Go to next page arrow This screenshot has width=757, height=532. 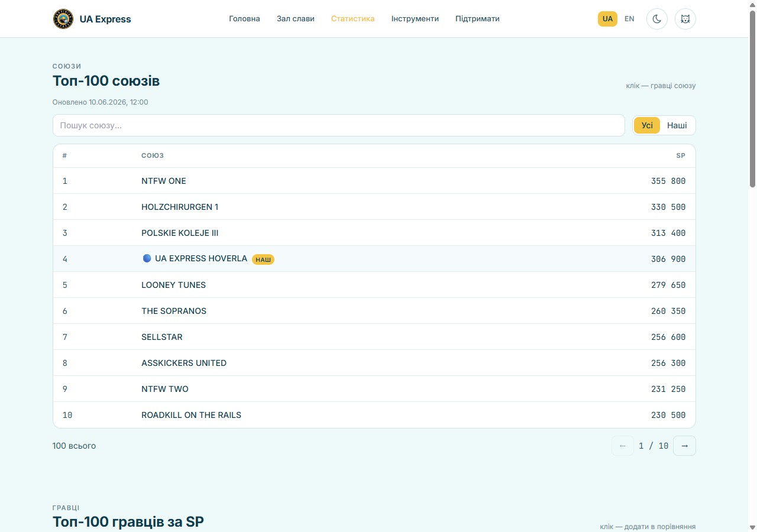[685, 446]
